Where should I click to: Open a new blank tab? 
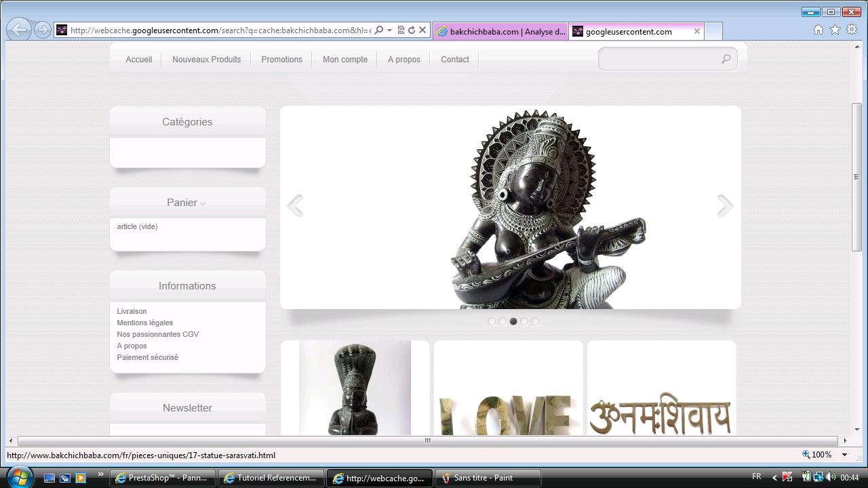(x=713, y=31)
